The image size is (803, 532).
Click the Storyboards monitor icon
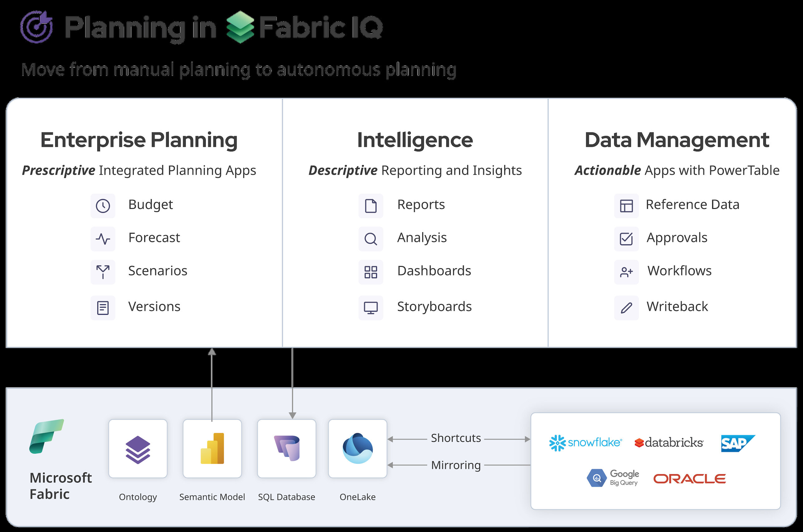[x=370, y=308]
